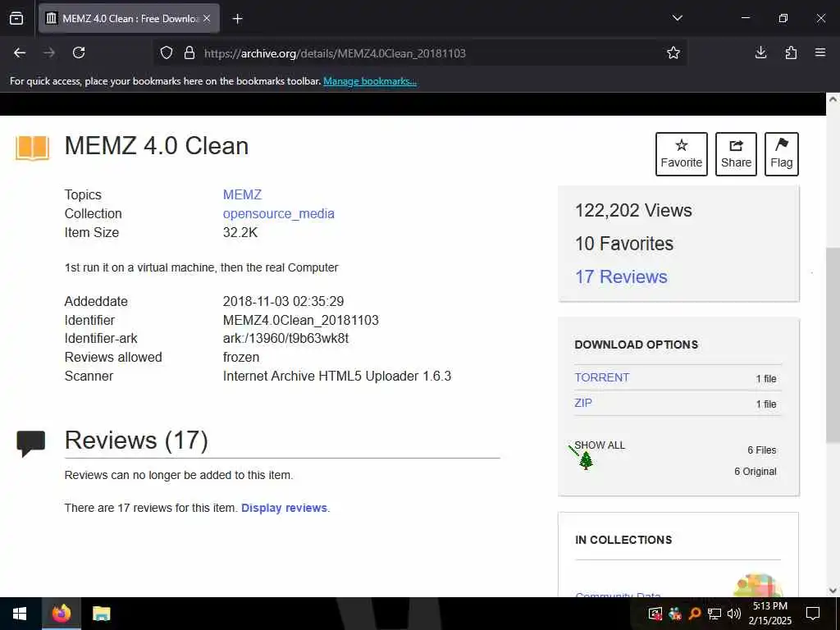The width and height of the screenshot is (840, 630).
Task: Click the IN COLLECTIONS heading
Action: point(623,540)
